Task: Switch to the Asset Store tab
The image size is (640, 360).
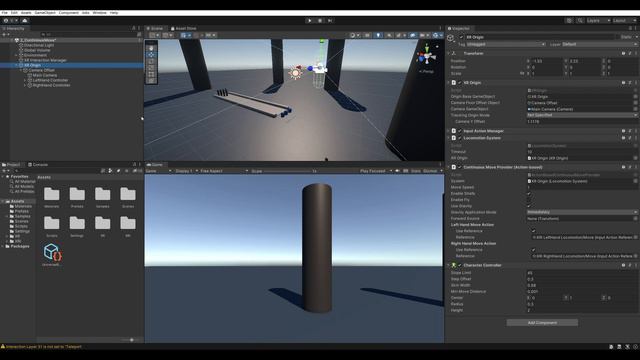Action: 184,29
